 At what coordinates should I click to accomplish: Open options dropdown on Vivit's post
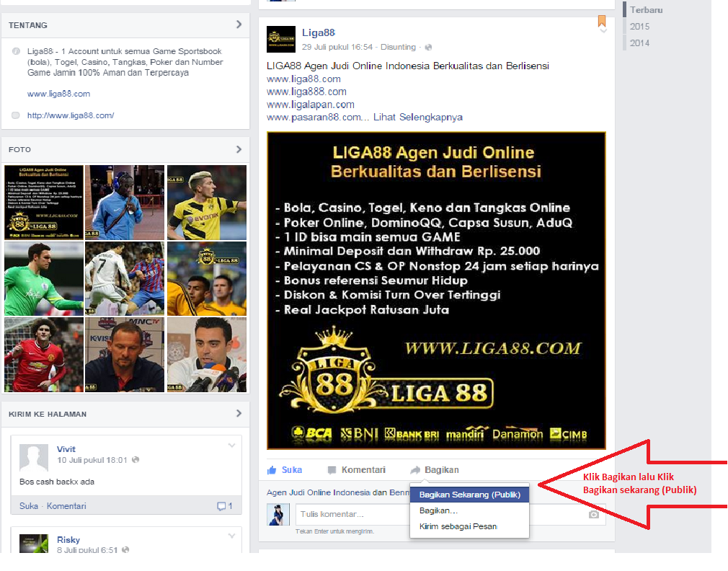pos(231,446)
